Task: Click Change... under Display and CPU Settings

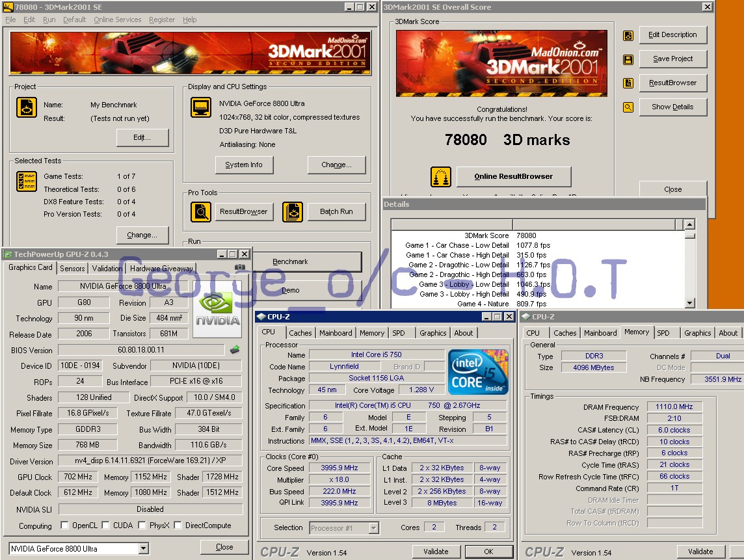Action: pyautogui.click(x=336, y=165)
